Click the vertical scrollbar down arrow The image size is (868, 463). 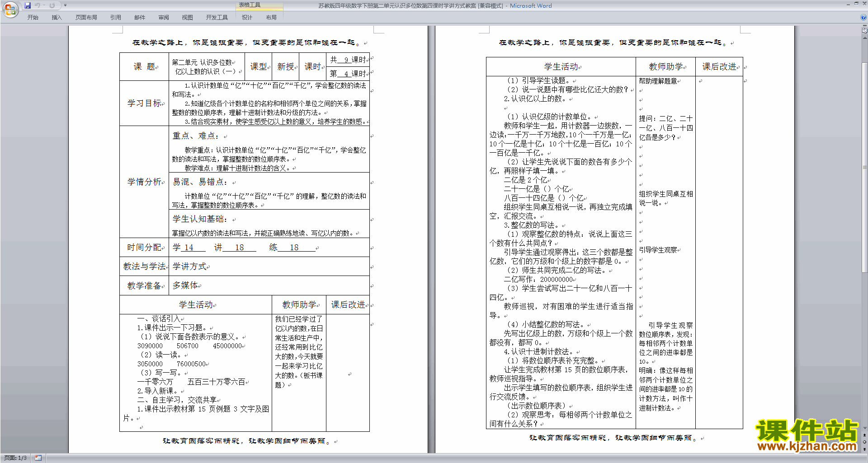coord(865,428)
